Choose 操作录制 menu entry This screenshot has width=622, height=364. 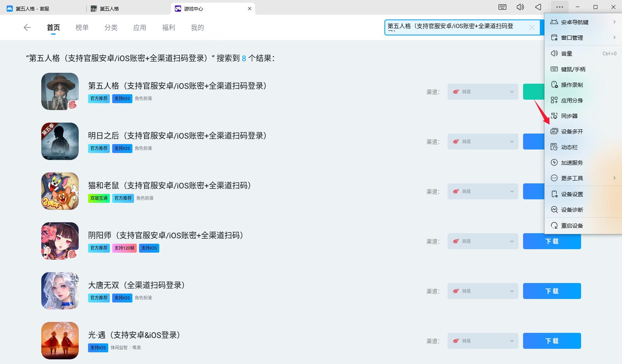tap(572, 85)
